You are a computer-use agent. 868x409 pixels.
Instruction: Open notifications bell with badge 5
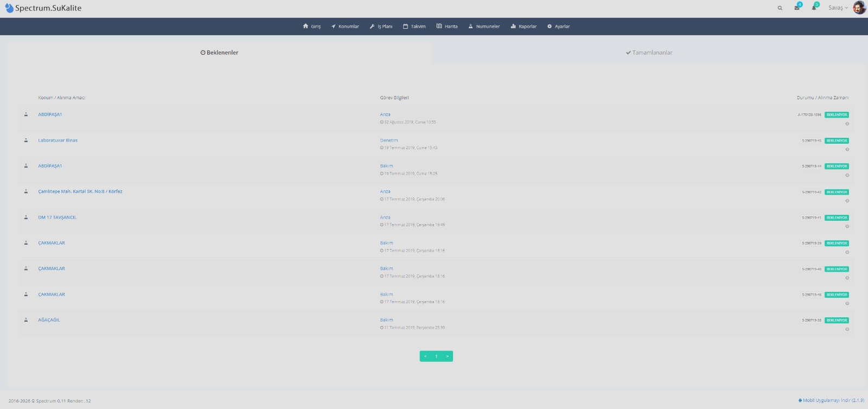pos(814,8)
